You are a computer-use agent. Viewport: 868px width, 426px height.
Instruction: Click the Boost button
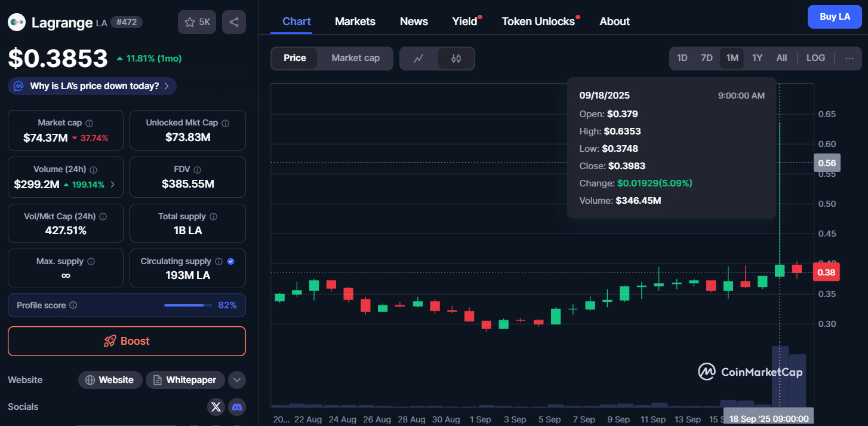(x=127, y=341)
